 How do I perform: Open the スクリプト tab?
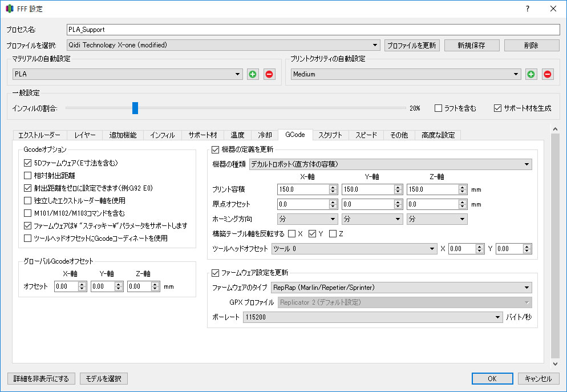coord(330,135)
